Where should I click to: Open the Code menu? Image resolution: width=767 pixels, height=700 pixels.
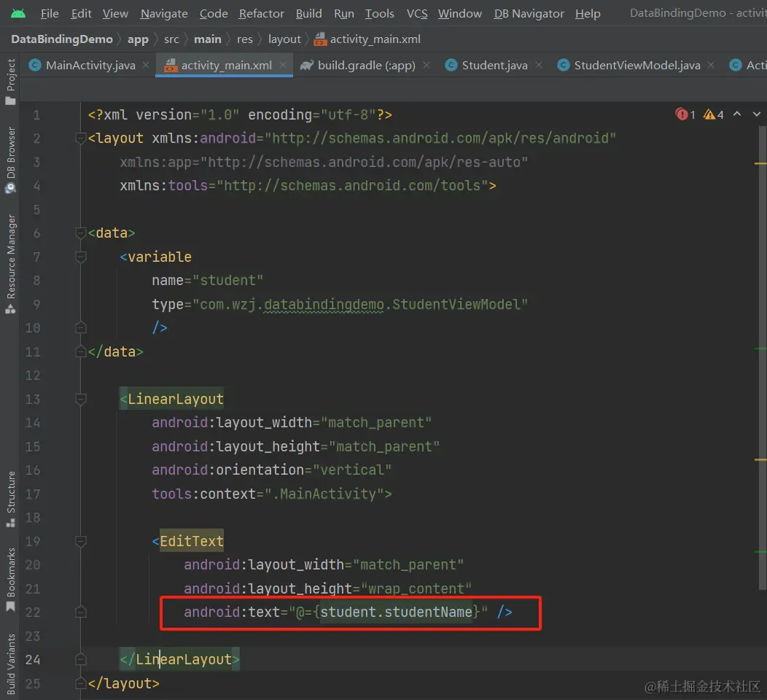(214, 14)
